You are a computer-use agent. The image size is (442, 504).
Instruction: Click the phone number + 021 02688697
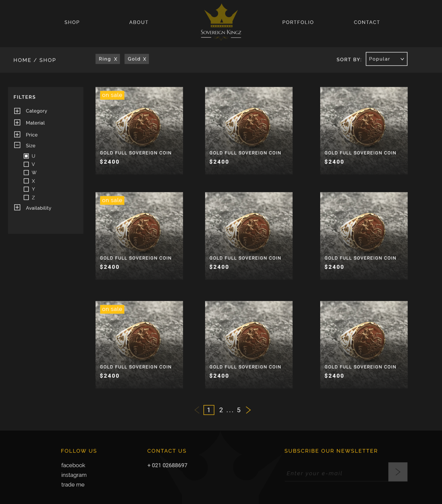click(x=167, y=465)
